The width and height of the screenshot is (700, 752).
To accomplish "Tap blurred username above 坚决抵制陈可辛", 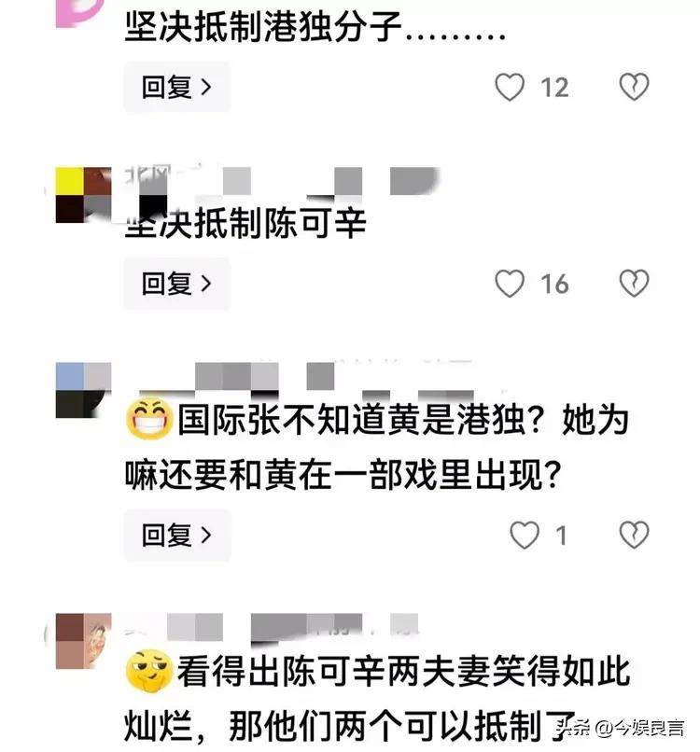I will (x=282, y=182).
